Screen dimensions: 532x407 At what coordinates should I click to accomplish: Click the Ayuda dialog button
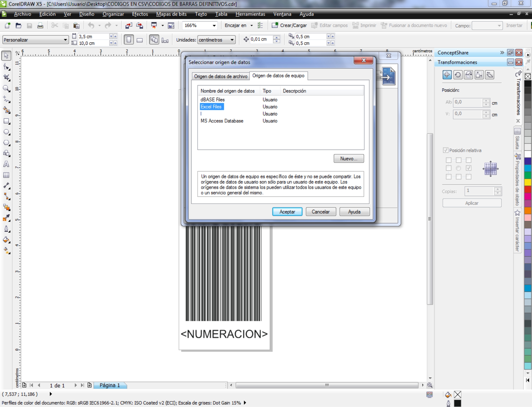tap(354, 212)
